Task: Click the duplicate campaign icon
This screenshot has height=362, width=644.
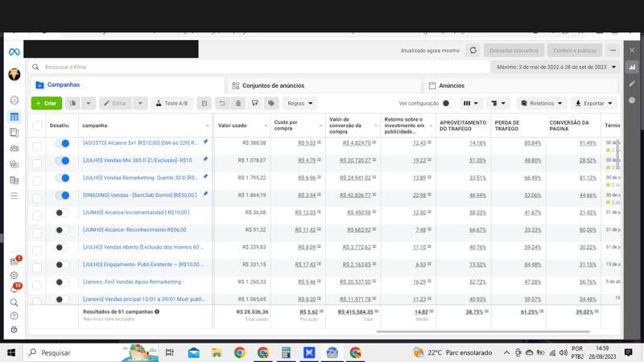Action: tap(72, 104)
